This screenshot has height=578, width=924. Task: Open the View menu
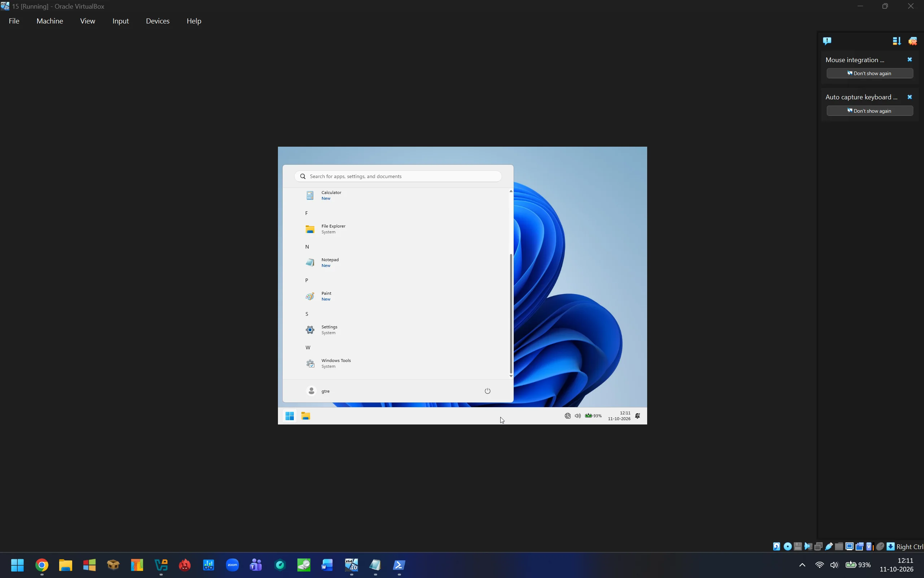coord(87,21)
